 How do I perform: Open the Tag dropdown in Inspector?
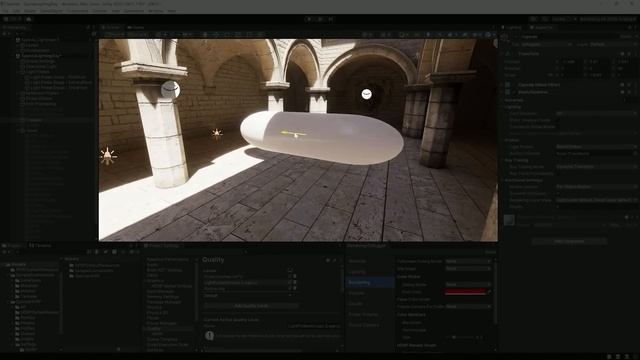coord(546,44)
